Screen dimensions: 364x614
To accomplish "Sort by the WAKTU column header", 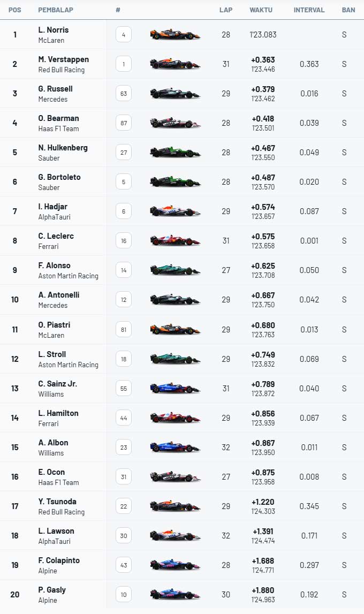I will 261,10.
